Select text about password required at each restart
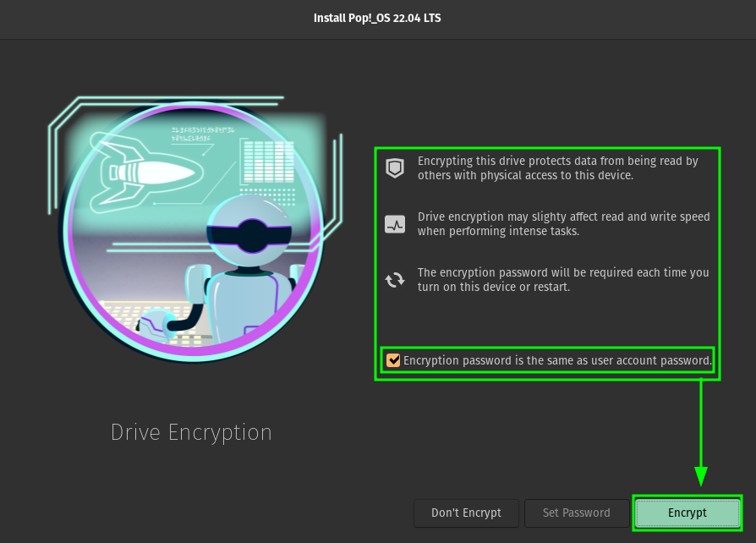Screen dimensions: 756x543 pyautogui.click(x=563, y=280)
